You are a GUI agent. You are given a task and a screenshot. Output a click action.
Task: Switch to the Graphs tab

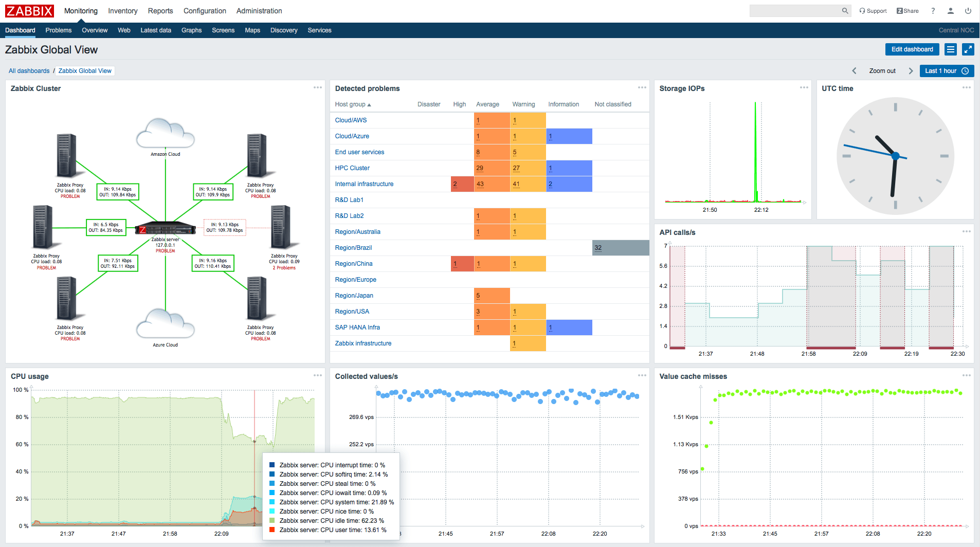coord(191,30)
